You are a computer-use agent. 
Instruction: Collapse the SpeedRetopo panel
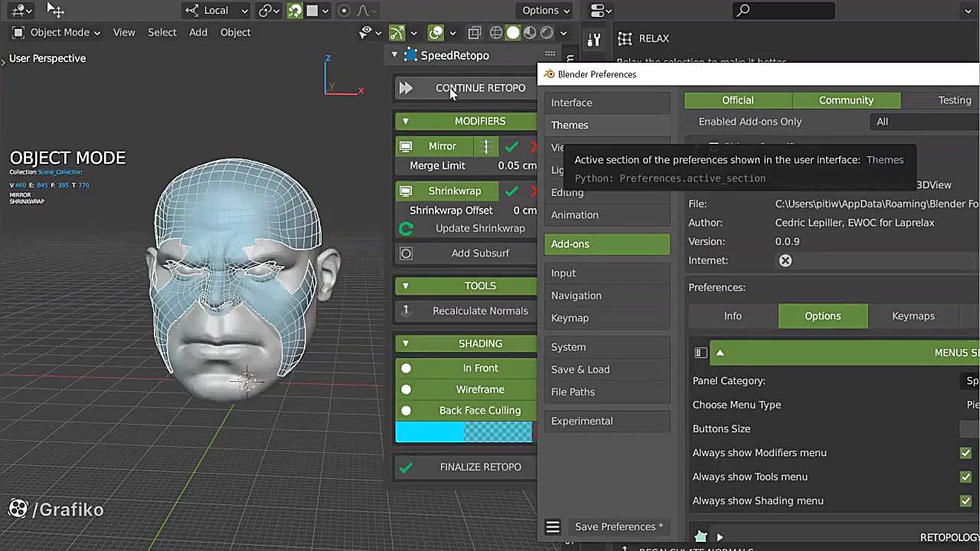pyautogui.click(x=394, y=54)
